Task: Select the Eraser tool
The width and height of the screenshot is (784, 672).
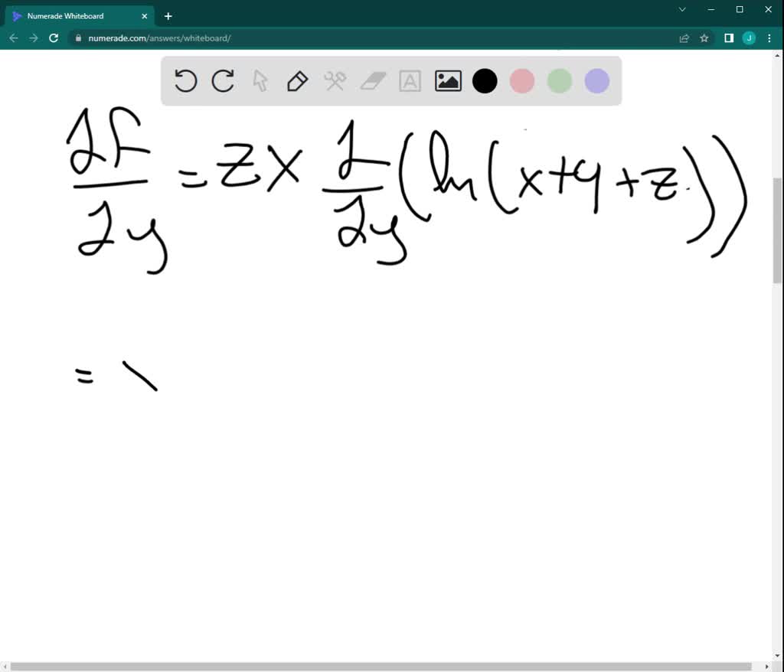Action: [x=373, y=80]
